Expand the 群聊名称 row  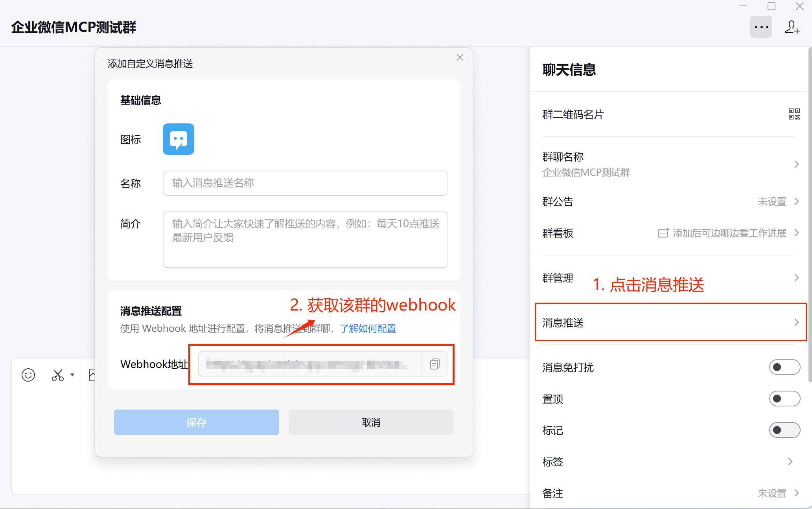click(x=668, y=164)
